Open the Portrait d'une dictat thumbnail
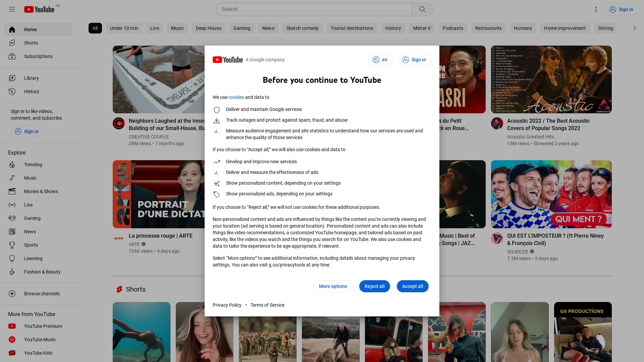 159,194
